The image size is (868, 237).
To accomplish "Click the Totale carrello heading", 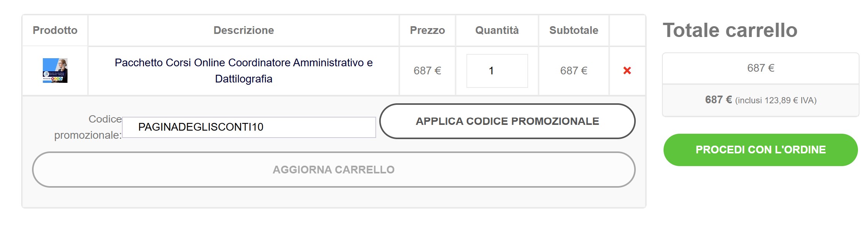I will [730, 30].
